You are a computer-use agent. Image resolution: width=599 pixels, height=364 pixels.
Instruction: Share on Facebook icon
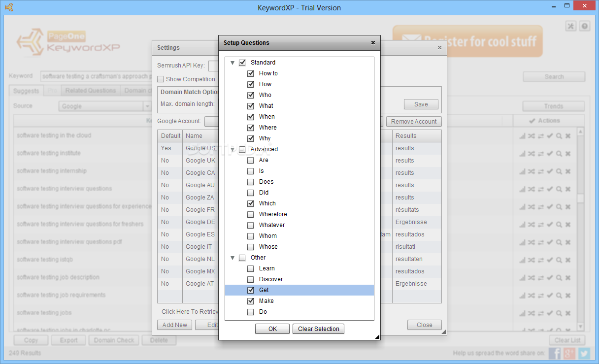[x=555, y=353]
